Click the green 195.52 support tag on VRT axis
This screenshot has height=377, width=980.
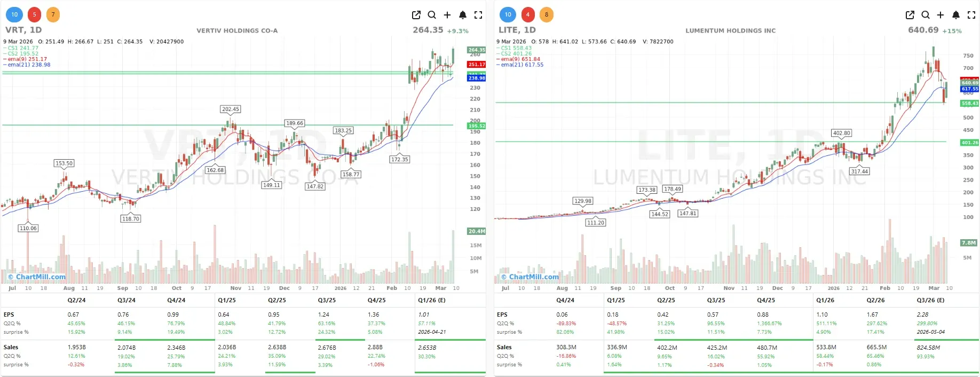[477, 126]
